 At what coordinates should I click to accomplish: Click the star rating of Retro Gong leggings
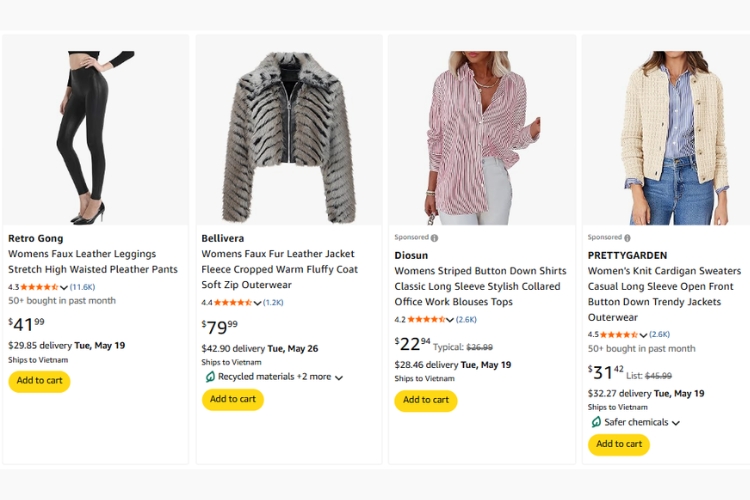point(38,287)
